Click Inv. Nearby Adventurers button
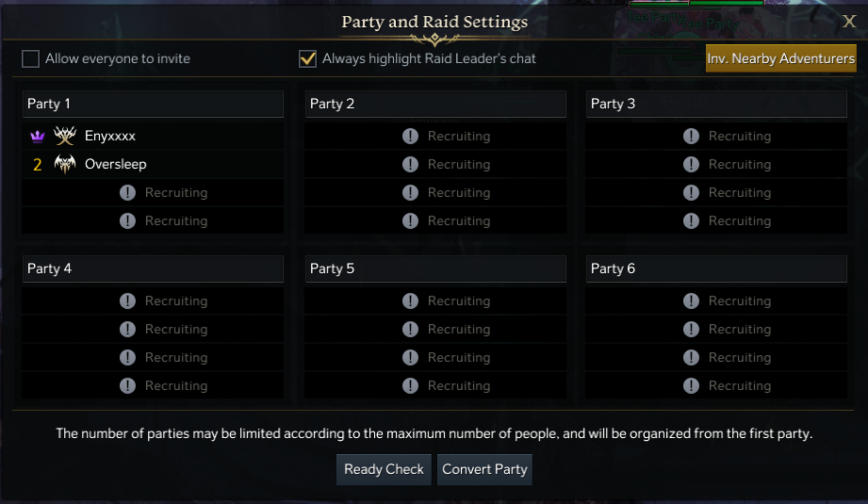The image size is (868, 504). (x=780, y=58)
